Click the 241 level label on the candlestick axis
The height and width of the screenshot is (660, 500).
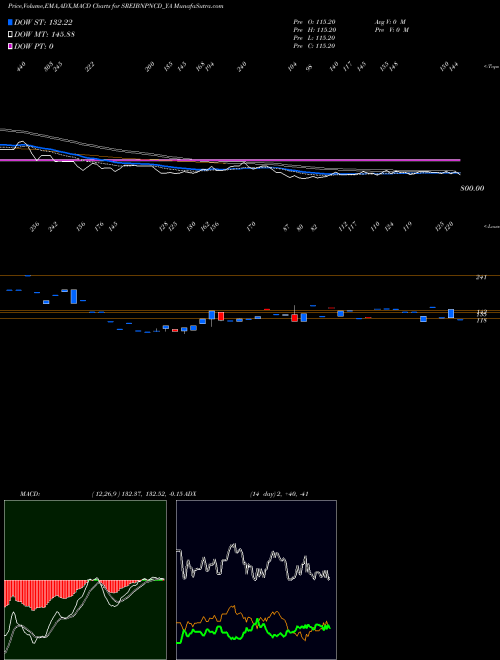pyautogui.click(x=481, y=277)
